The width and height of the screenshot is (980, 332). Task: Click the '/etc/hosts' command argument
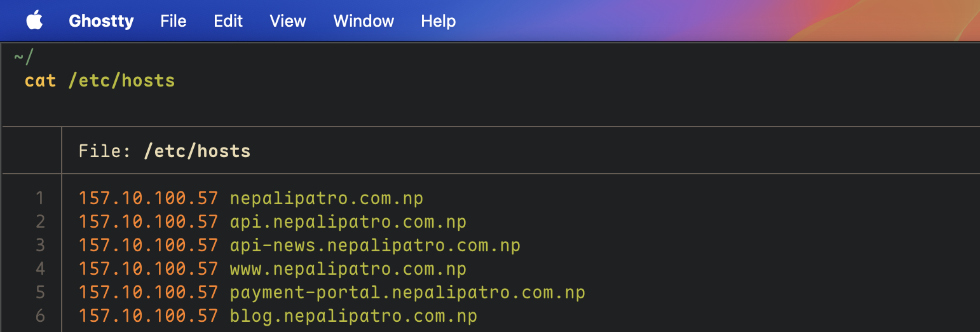tap(121, 81)
